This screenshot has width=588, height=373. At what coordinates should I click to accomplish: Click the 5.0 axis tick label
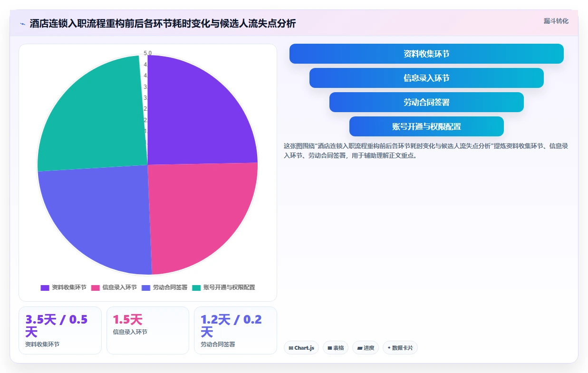(148, 53)
